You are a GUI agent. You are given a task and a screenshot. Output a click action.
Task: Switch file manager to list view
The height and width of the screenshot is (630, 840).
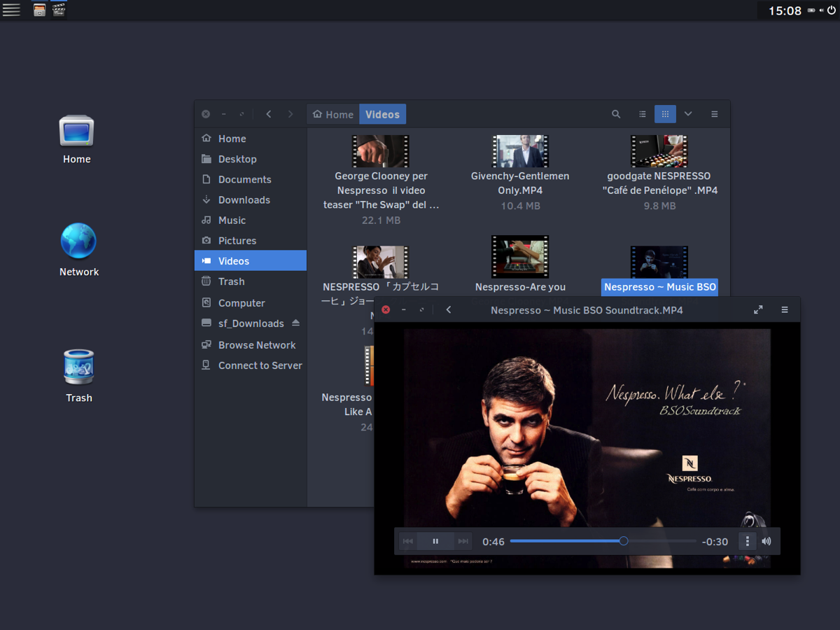643,114
